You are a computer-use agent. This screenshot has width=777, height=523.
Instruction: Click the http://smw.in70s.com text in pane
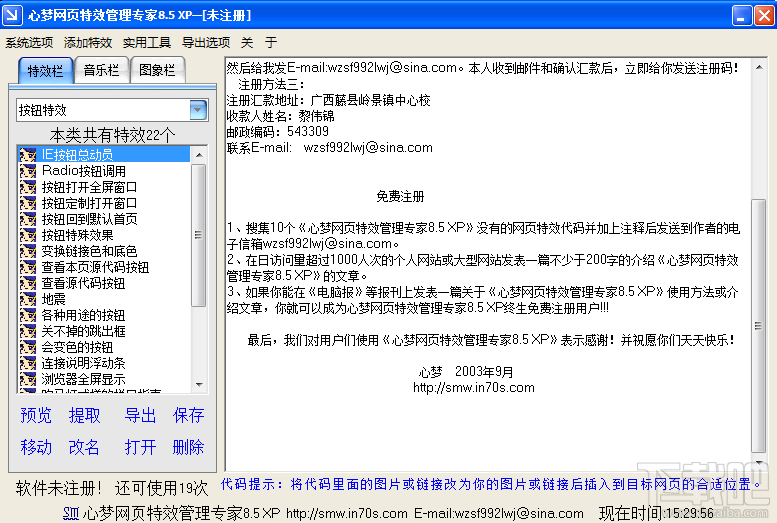[474, 388]
